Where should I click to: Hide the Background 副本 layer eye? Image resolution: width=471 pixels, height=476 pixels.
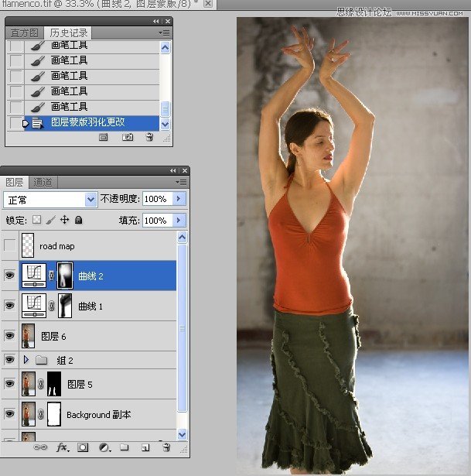click(x=10, y=414)
